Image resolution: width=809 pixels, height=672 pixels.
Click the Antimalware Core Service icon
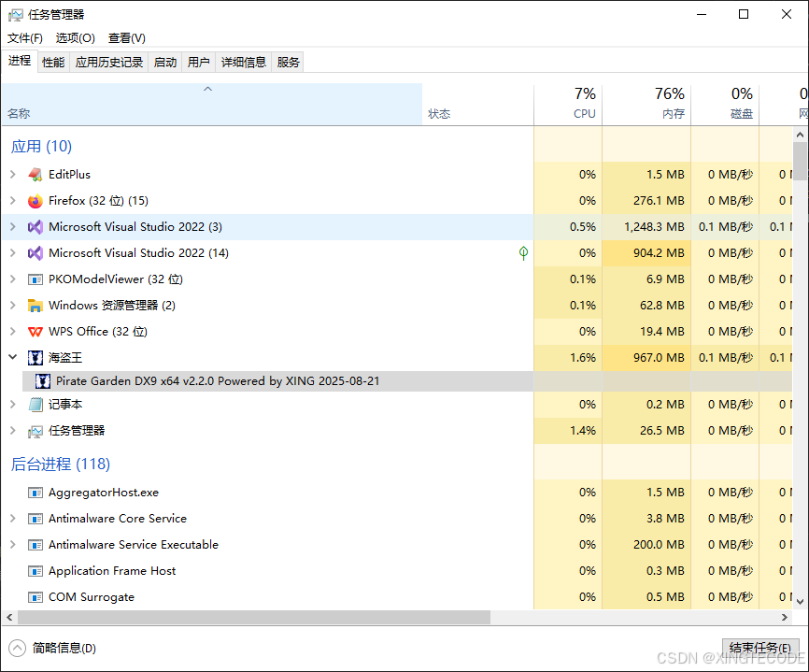[35, 519]
